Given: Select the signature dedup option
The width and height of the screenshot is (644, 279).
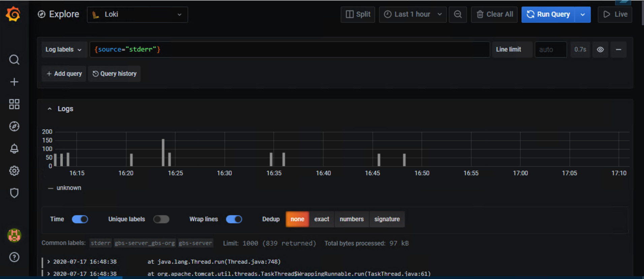Looking at the screenshot, I should [x=387, y=219].
